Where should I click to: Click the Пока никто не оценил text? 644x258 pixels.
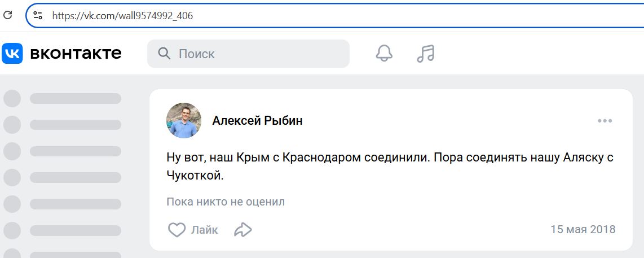coord(226,202)
